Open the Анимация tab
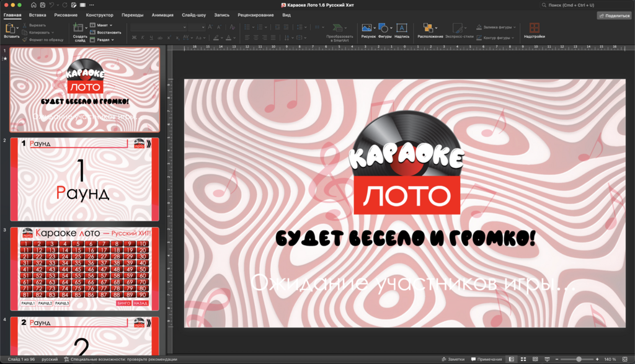Image resolution: width=635 pixels, height=364 pixels. (x=162, y=15)
